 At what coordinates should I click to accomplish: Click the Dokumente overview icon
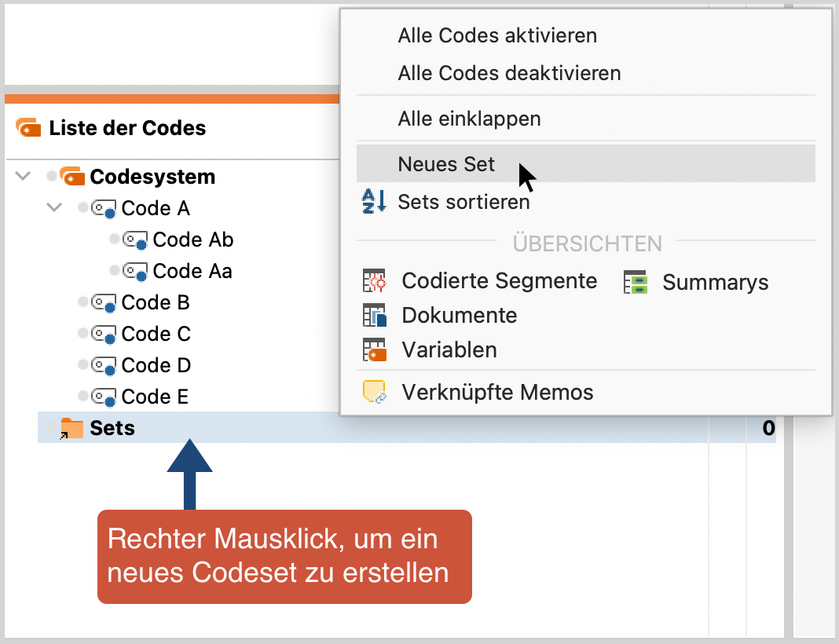pyautogui.click(x=374, y=315)
